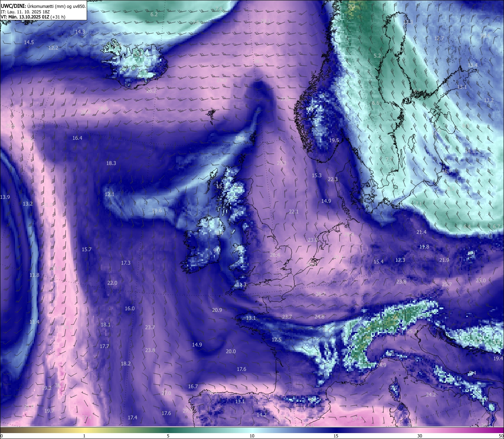The image size is (504, 439).
Task: Select the 25.0 value label
Action: pos(481,281)
